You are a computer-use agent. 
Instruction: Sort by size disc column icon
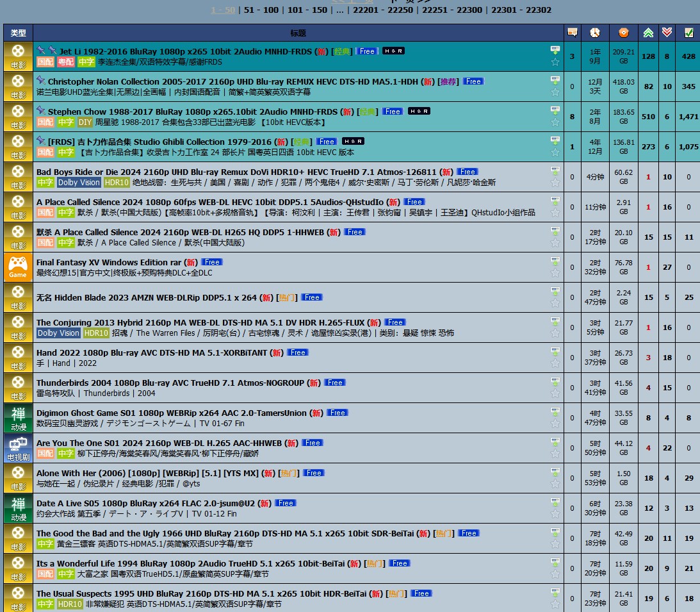pyautogui.click(x=624, y=33)
